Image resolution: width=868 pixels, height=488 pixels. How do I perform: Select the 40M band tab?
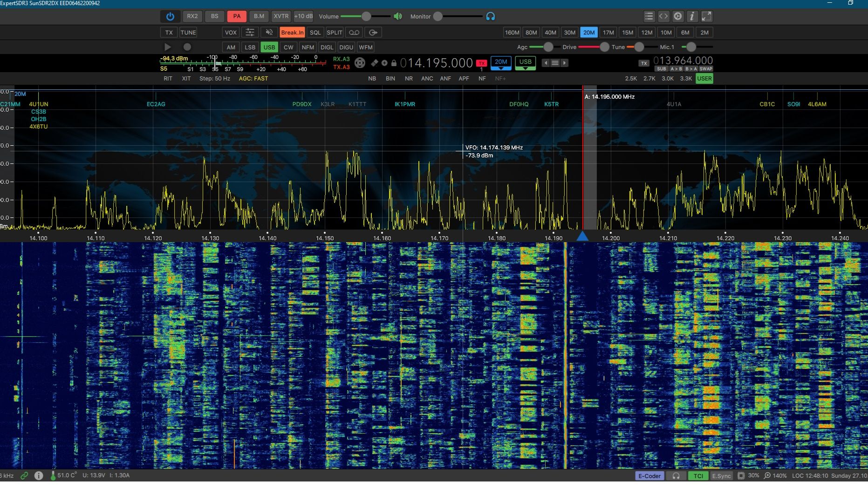point(551,33)
